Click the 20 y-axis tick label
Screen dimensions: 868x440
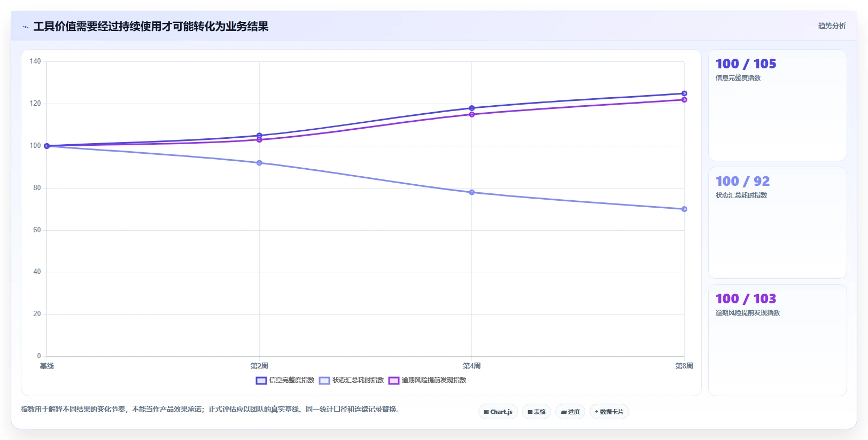point(37,314)
